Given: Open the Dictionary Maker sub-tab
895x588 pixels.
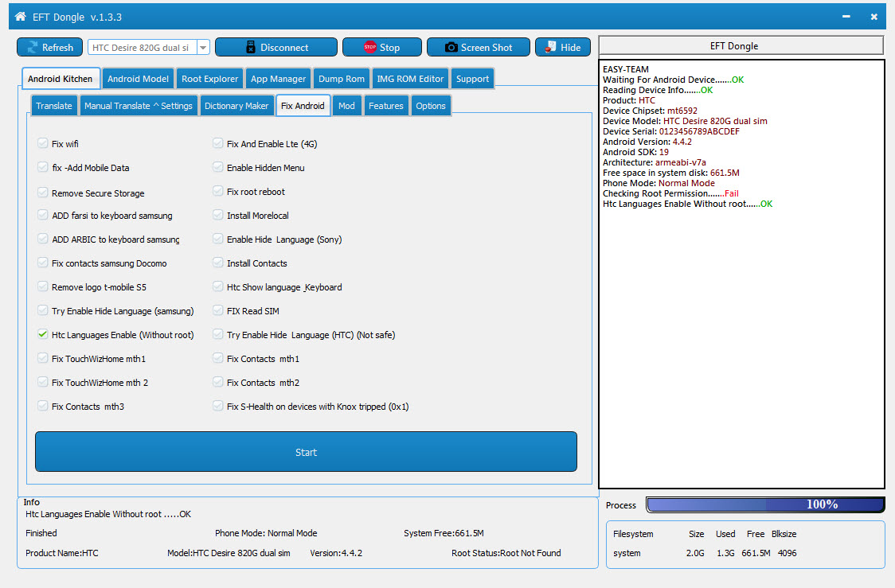Looking at the screenshot, I should (x=236, y=106).
